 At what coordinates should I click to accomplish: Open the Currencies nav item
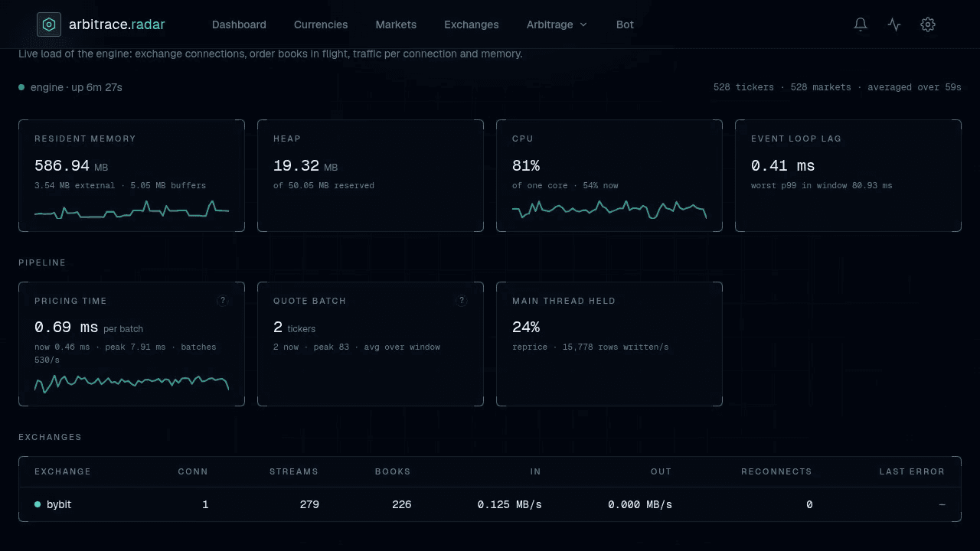321,24
